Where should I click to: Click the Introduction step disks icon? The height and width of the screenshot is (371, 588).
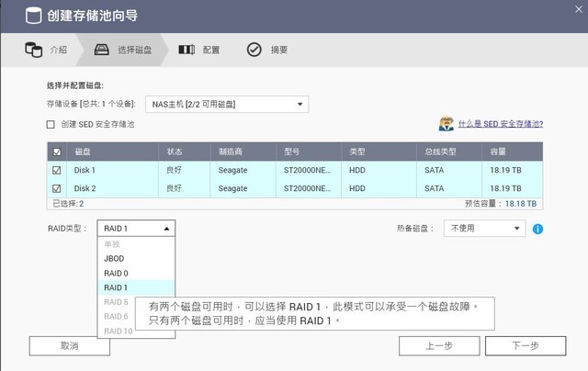click(x=33, y=50)
